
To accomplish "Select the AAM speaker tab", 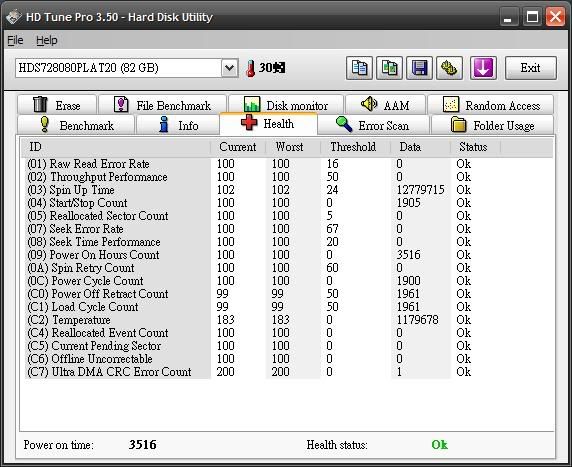I will pos(385,105).
